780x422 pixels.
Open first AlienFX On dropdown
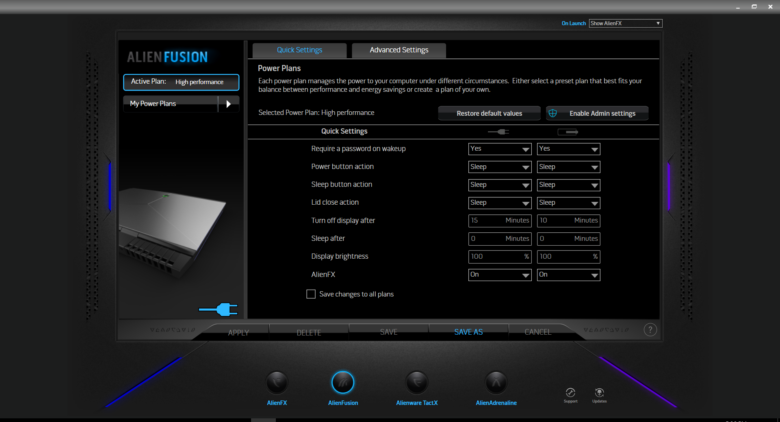(499, 275)
